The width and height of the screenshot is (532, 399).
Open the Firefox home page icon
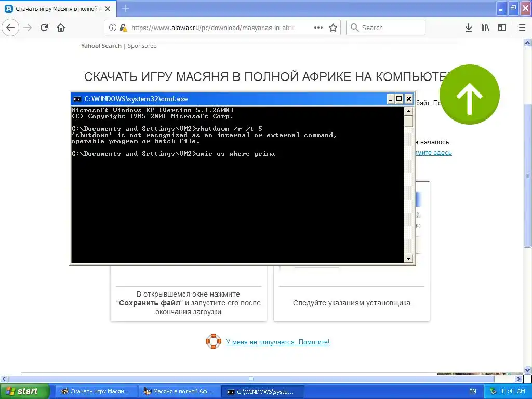coord(61,28)
